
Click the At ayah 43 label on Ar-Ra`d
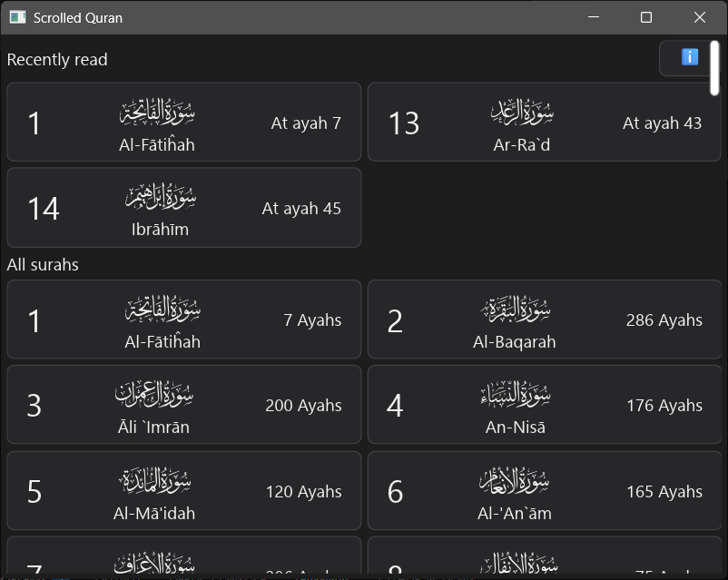662,122
